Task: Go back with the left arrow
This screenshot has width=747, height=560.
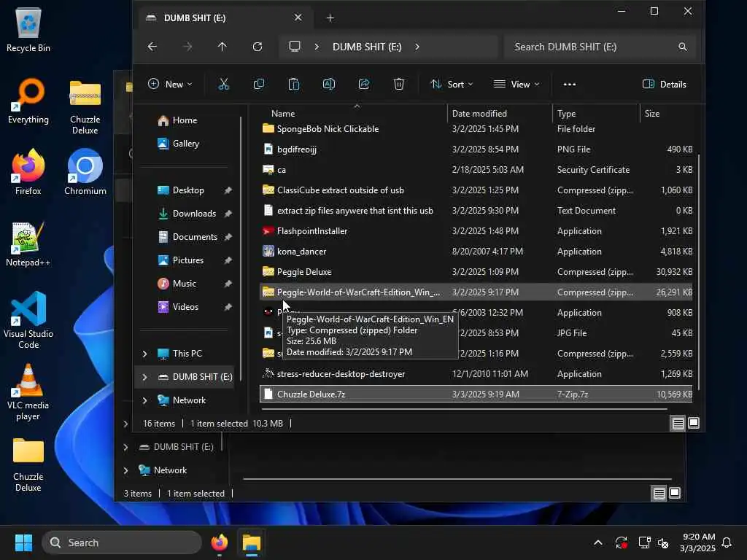Action: click(x=152, y=47)
